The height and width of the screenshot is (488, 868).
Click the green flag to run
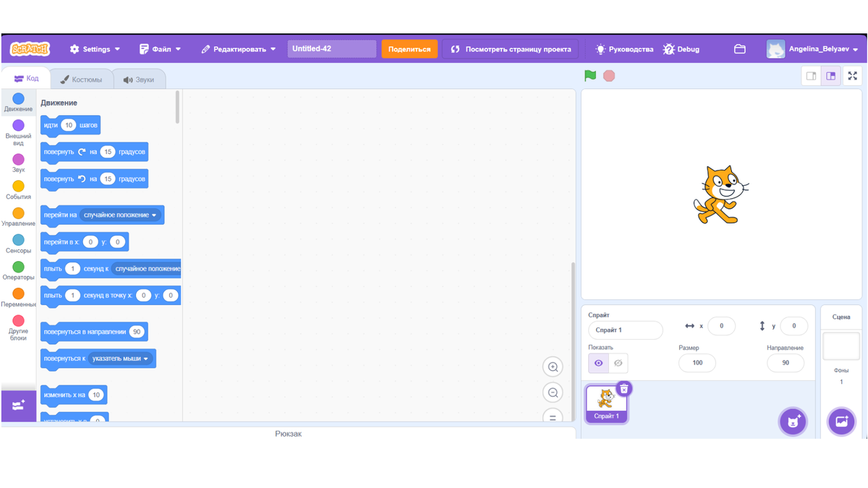590,76
